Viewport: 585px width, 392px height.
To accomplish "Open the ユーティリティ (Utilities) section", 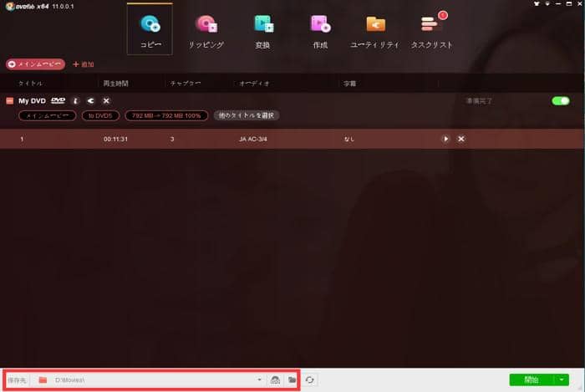I will tap(375, 31).
